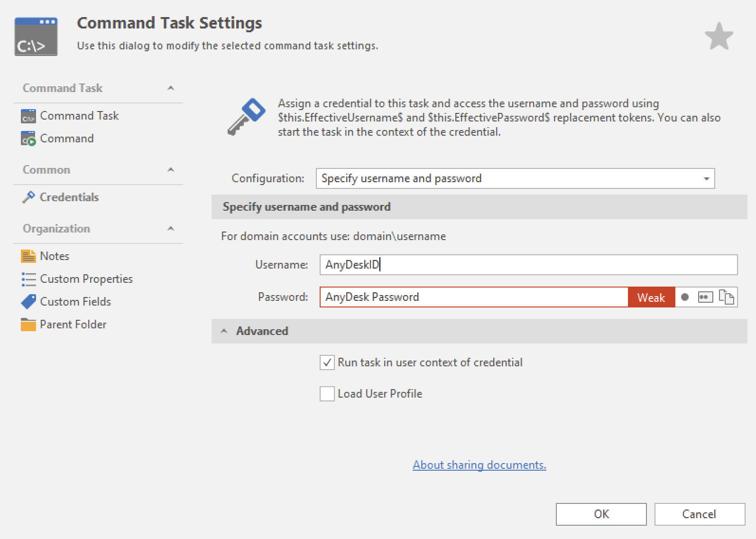756x539 pixels.
Task: Open Custom Properties list icon
Action: [28, 279]
